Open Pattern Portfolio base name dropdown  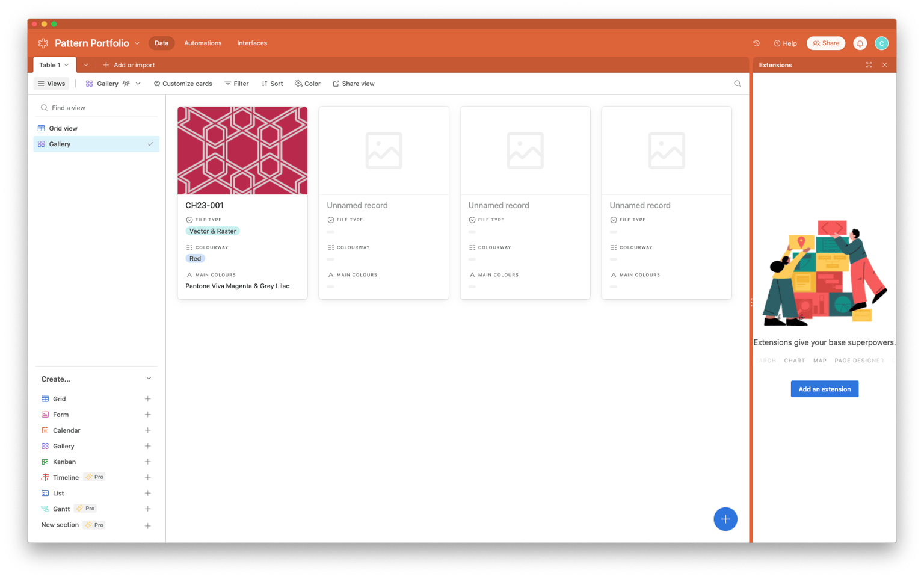tap(137, 43)
